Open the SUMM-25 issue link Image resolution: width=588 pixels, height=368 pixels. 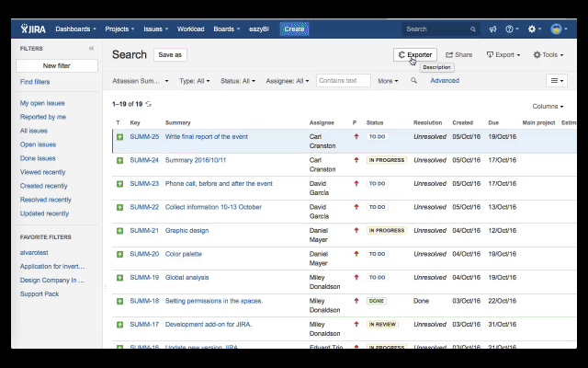(x=144, y=136)
